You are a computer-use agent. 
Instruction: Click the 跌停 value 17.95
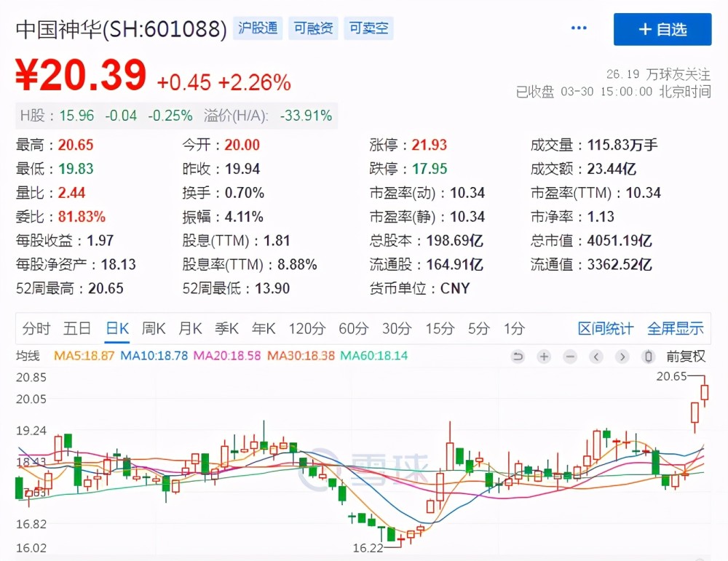coord(430,169)
